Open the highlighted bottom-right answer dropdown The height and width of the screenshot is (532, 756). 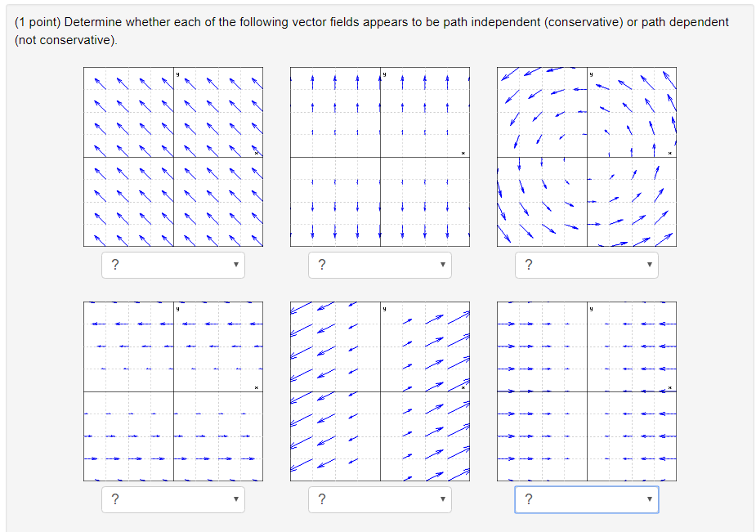[587, 499]
